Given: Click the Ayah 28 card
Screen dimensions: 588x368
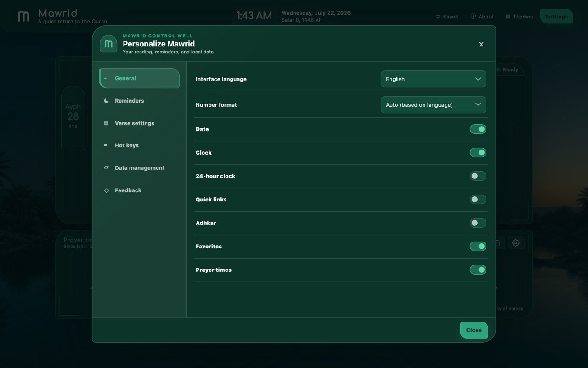Looking at the screenshot, I should [x=73, y=118].
